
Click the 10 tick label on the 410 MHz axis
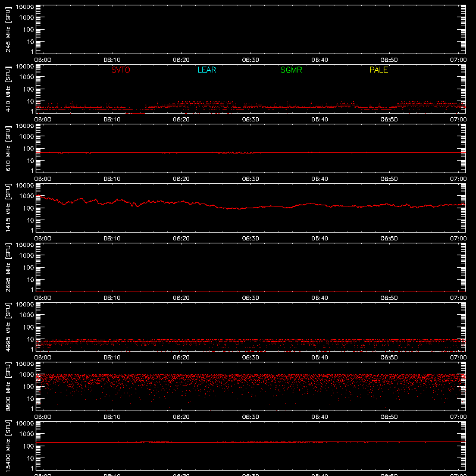point(30,101)
